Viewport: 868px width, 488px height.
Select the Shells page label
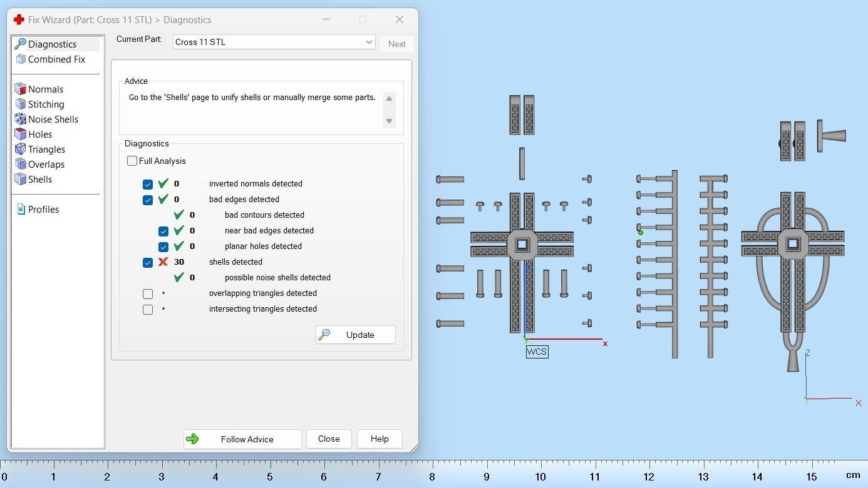pos(40,179)
